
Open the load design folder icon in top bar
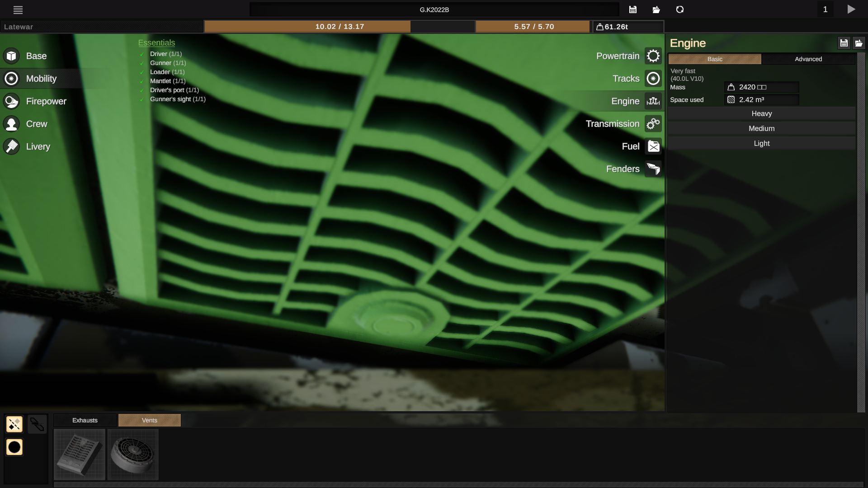coord(656,9)
